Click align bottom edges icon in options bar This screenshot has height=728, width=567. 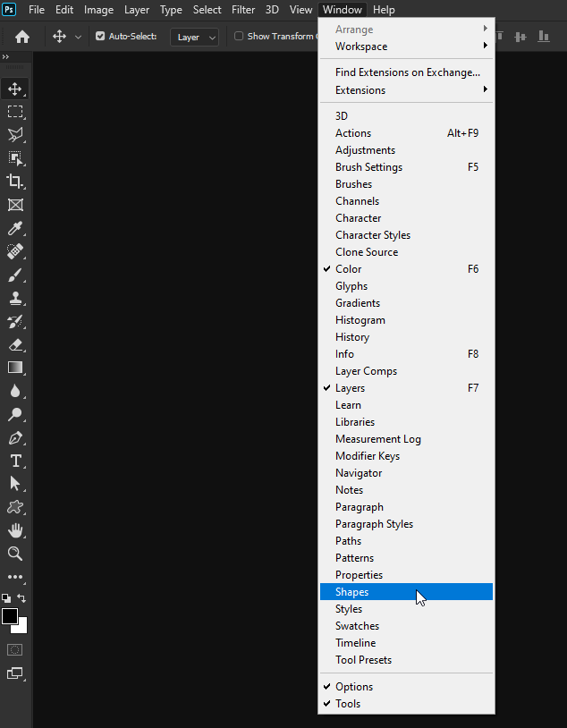[544, 37]
